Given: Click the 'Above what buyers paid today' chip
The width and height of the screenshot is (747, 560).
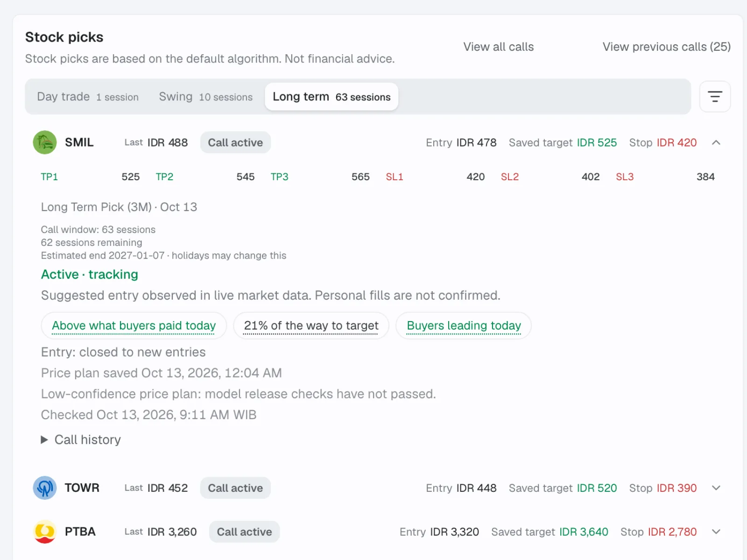Looking at the screenshot, I should [x=134, y=325].
